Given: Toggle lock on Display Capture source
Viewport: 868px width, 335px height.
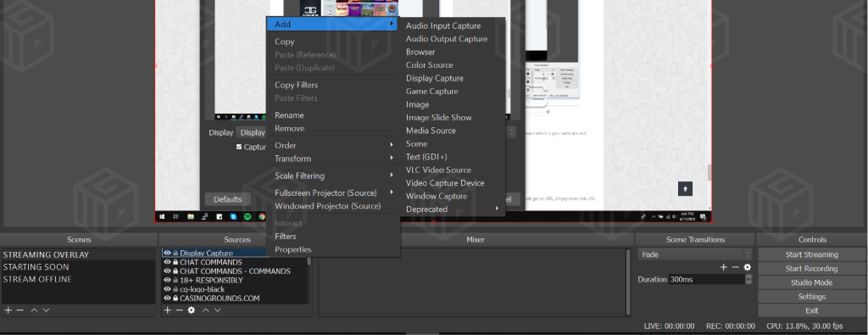Looking at the screenshot, I should coord(175,253).
